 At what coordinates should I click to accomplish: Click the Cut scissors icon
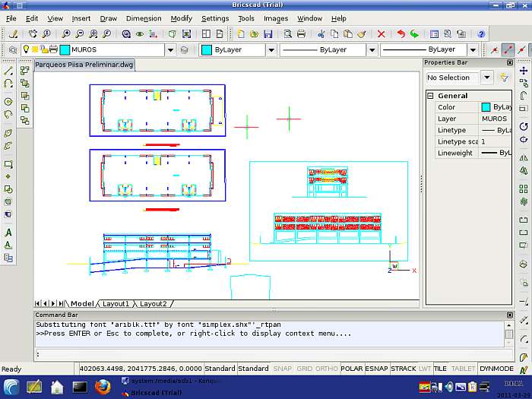321,34
